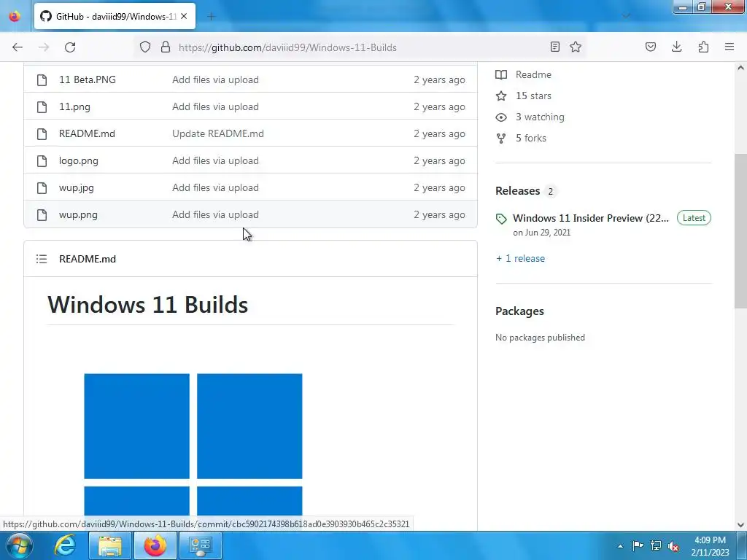Click the page vertical scrollbar thumb
Screen dimensions: 747x560
click(740, 231)
